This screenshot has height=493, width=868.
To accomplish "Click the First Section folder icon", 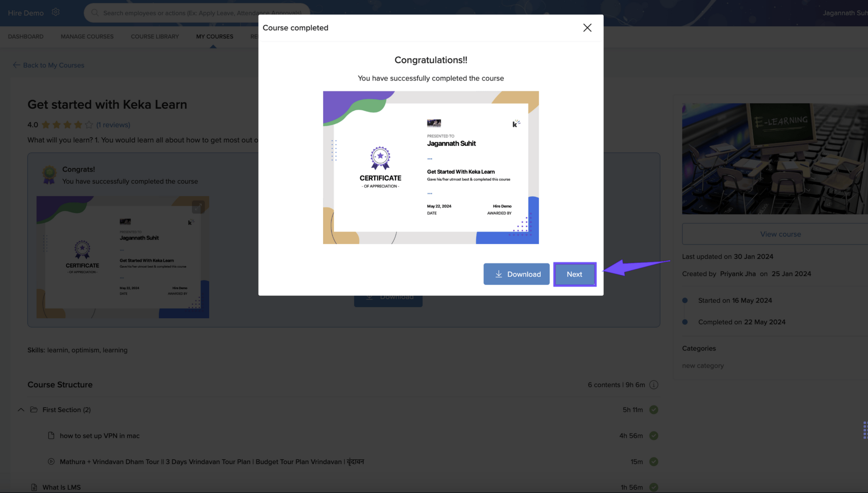I will (x=34, y=410).
